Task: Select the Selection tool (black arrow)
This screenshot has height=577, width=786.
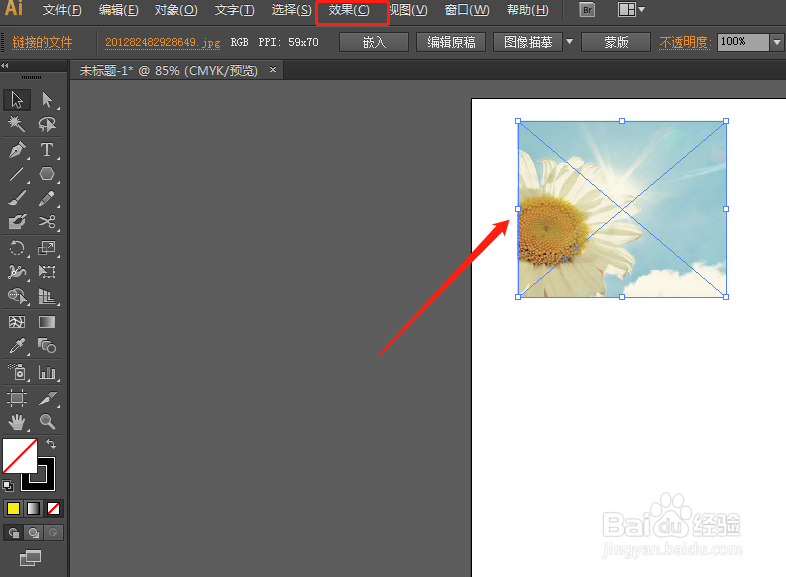Action: 17,100
